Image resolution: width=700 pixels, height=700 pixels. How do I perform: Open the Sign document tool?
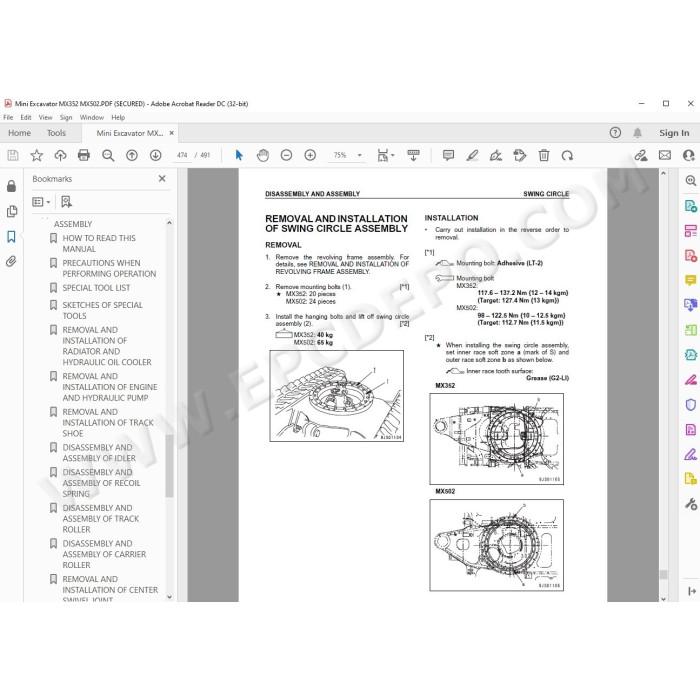[496, 155]
